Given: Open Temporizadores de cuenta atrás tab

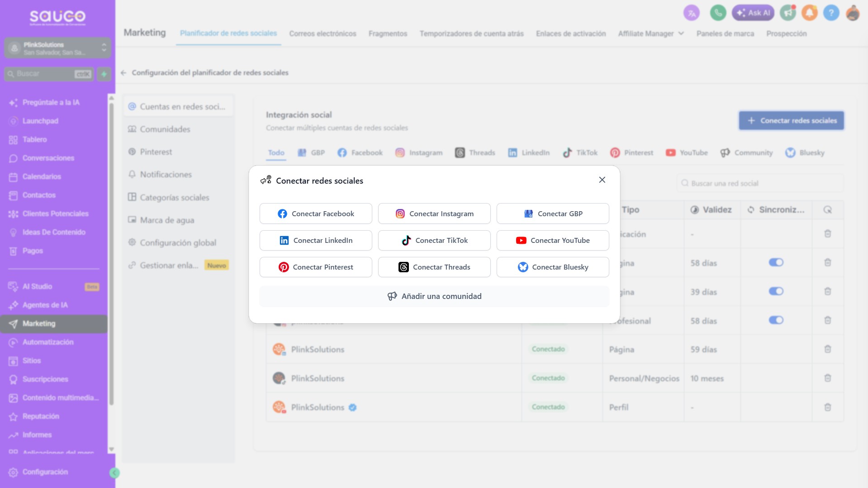Looking at the screenshot, I should pyautogui.click(x=472, y=33).
